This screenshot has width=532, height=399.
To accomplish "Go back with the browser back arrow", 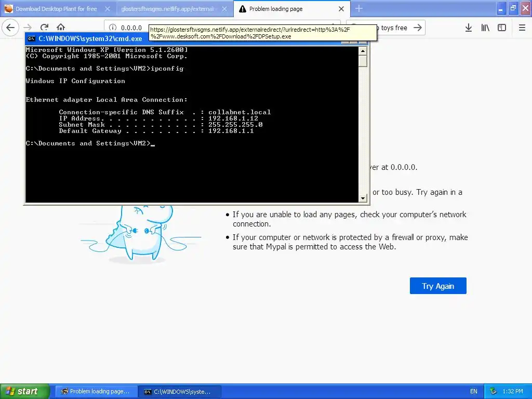I will [10, 28].
